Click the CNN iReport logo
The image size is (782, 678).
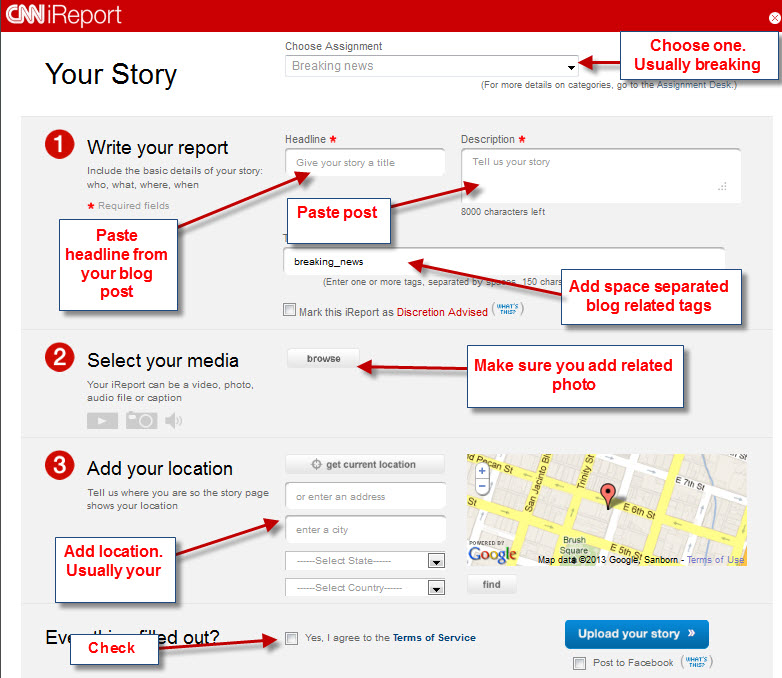pyautogui.click(x=63, y=15)
